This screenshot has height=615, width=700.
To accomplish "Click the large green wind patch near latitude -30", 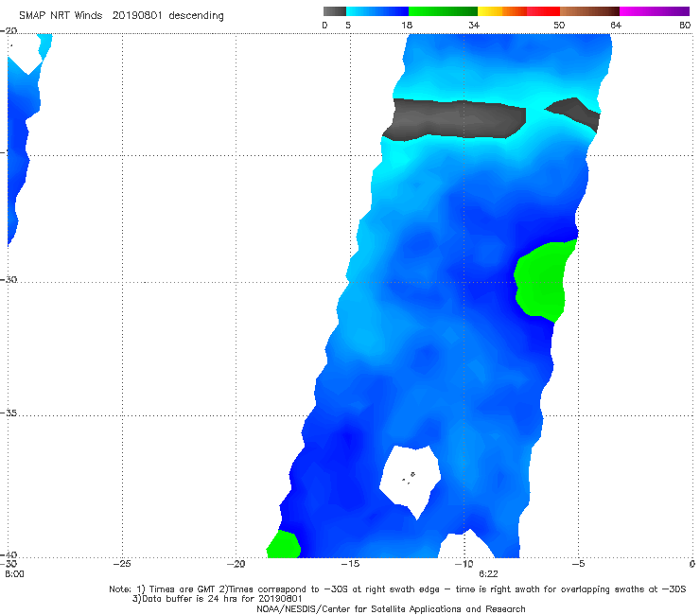I will [541, 281].
